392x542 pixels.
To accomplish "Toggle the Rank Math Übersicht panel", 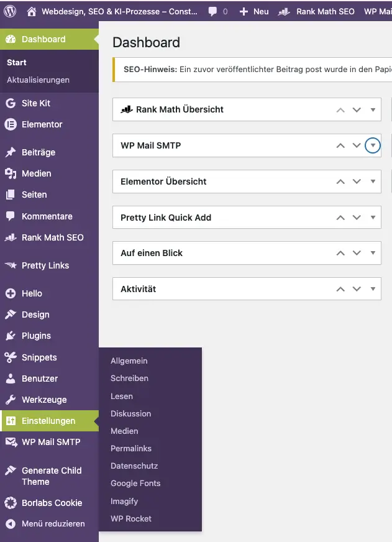I will point(373,109).
